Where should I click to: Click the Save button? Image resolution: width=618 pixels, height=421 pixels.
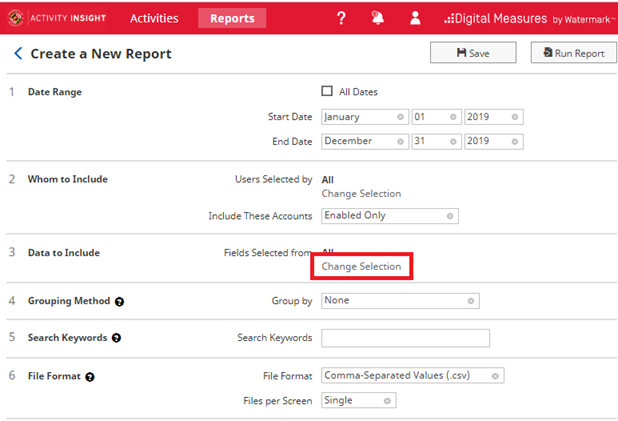coord(472,53)
